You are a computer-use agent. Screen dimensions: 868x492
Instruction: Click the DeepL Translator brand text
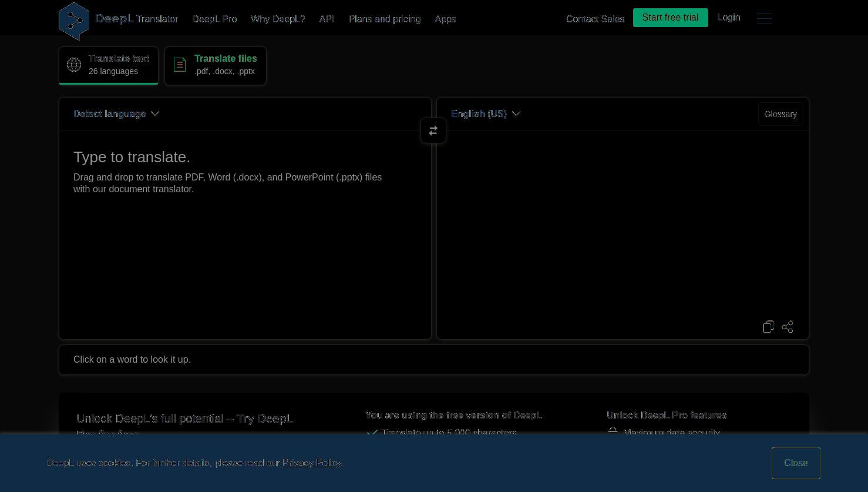click(x=137, y=19)
